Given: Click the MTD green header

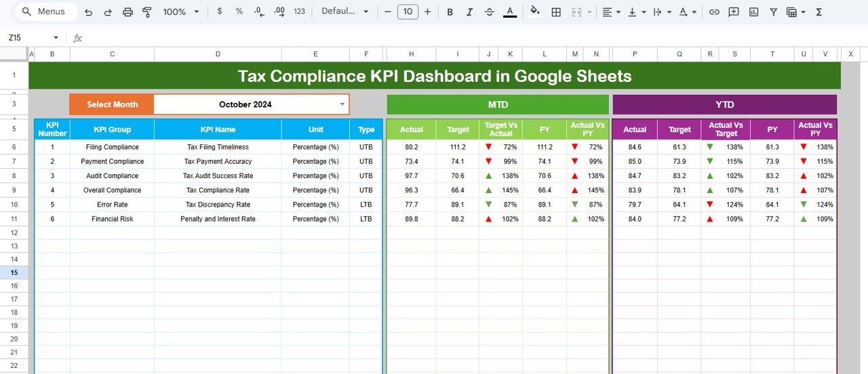Looking at the screenshot, I should tap(498, 104).
